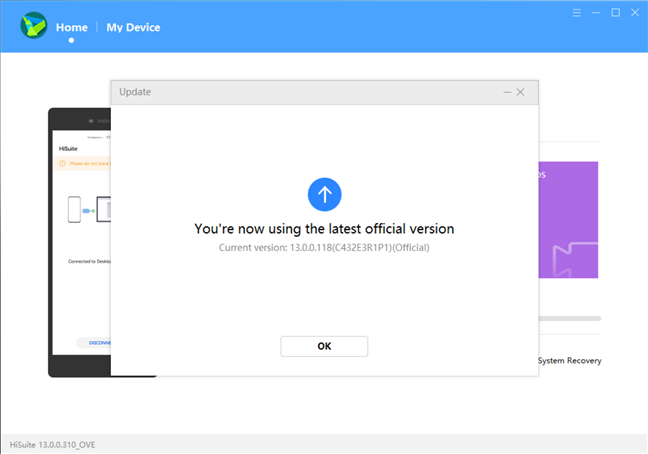Click the storage progress bar
The width and height of the screenshot is (648, 454).
point(570,319)
